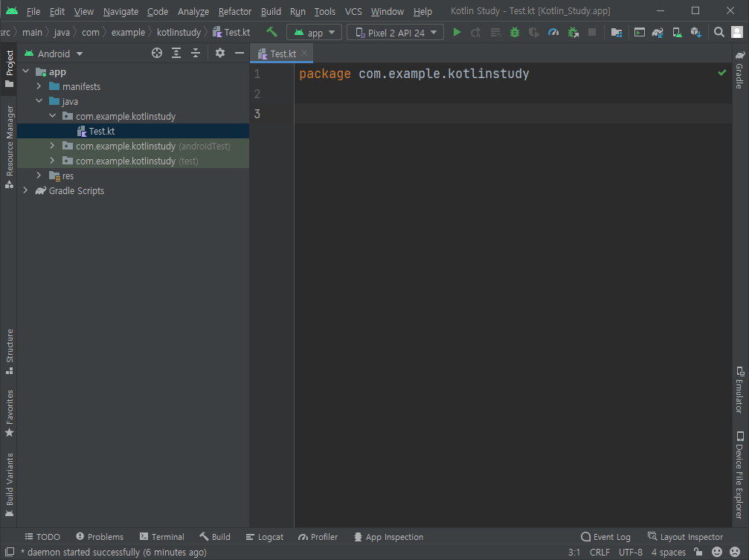Click the Apply Code Changes icon
The width and height of the screenshot is (749, 560).
(495, 32)
